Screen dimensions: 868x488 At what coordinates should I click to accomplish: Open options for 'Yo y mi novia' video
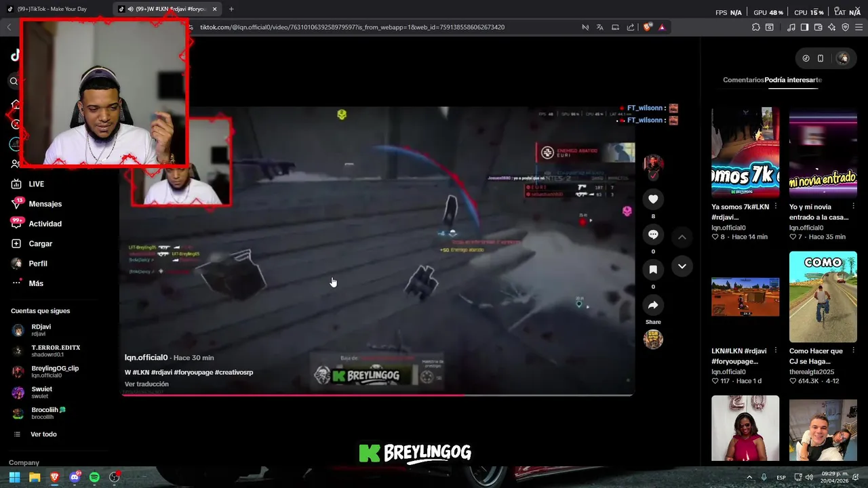click(852, 207)
